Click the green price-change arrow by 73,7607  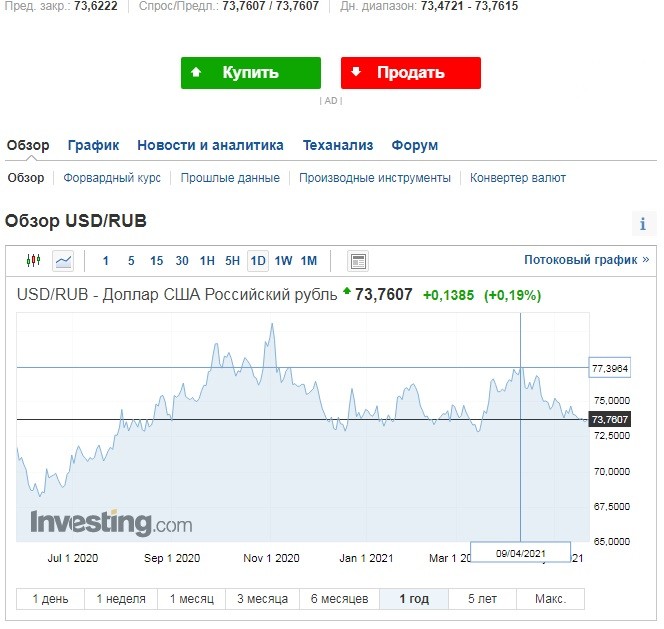pyautogui.click(x=346, y=293)
